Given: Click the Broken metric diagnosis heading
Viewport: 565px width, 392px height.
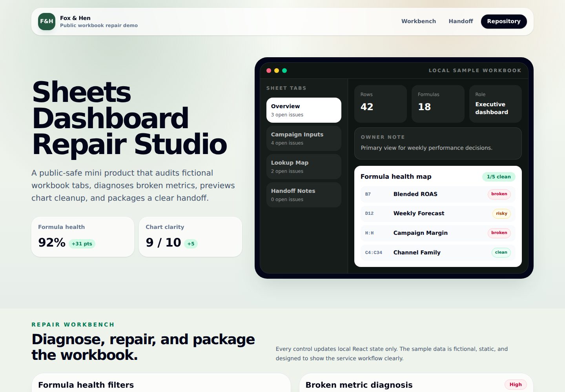Looking at the screenshot, I should 359,385.
